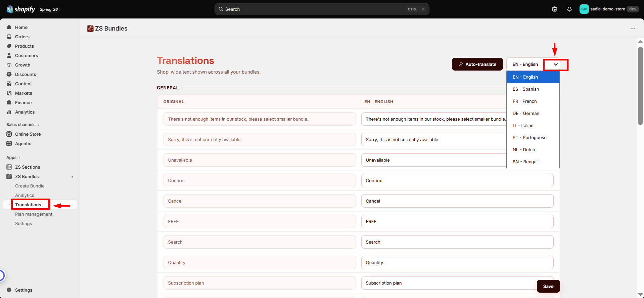Choose DE - German language option
644x298 pixels.
coord(533,113)
